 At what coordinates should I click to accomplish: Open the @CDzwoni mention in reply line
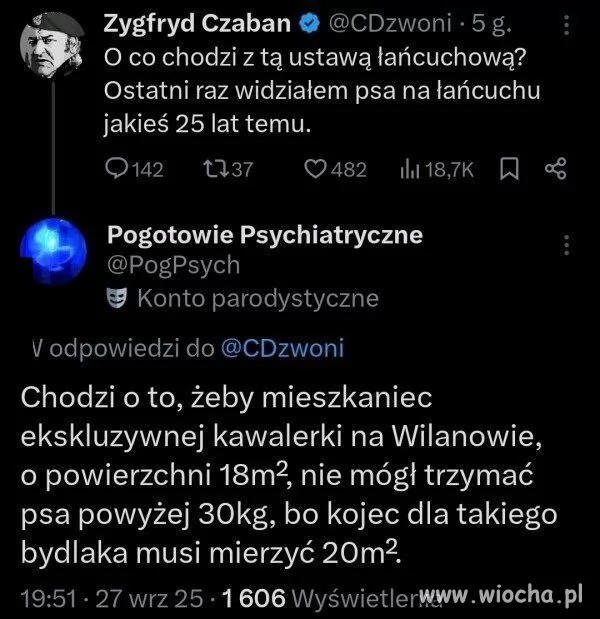280,348
